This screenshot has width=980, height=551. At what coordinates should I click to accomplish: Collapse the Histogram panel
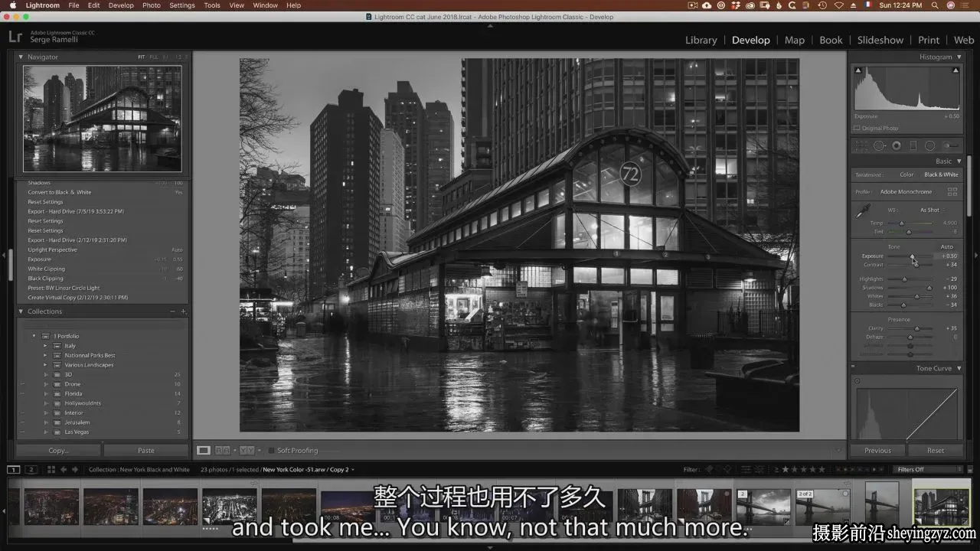coord(958,57)
